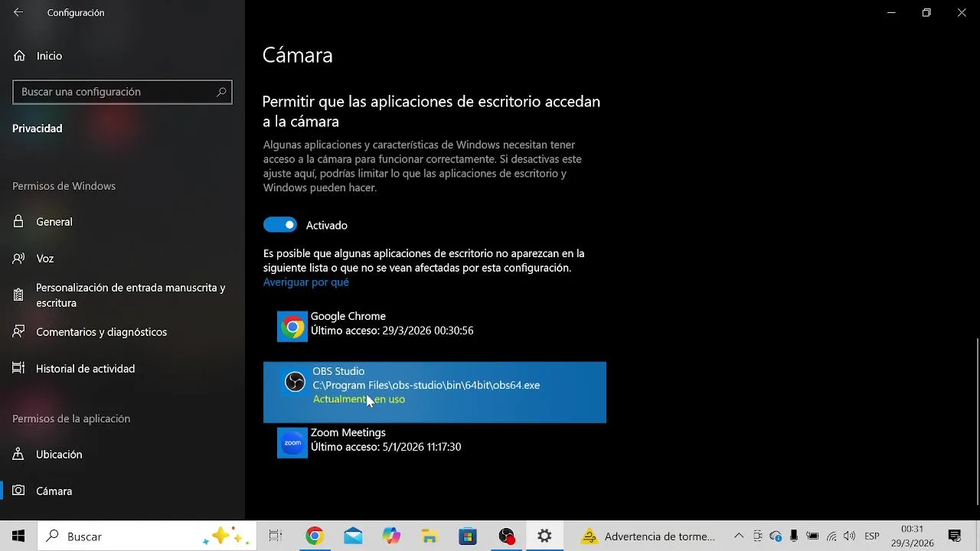Viewport: 980px width, 551px height.
Task: Click the Averiguar por qué link
Action: tap(306, 282)
